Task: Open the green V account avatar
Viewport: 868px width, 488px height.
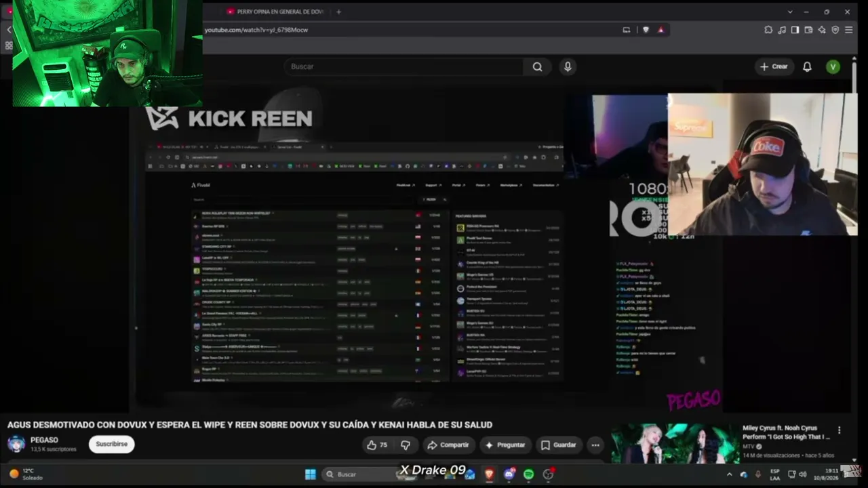Action: coord(833,66)
